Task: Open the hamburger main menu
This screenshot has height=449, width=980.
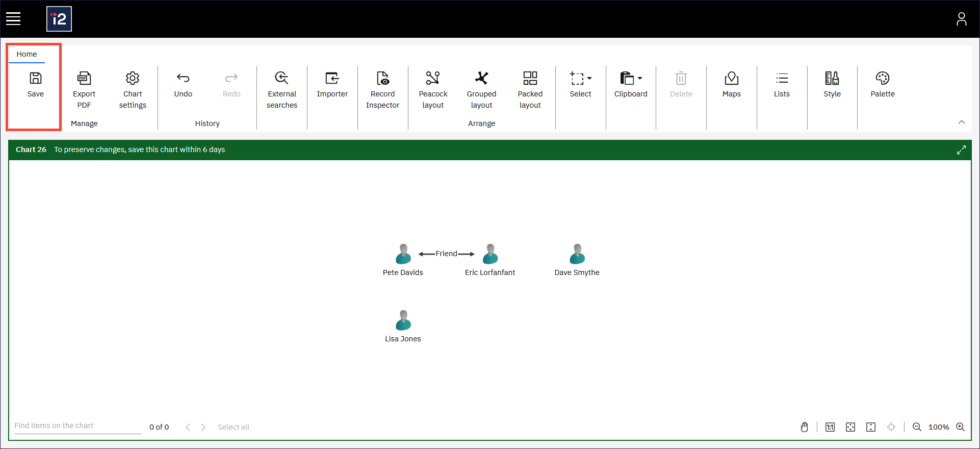Action: pos(13,19)
